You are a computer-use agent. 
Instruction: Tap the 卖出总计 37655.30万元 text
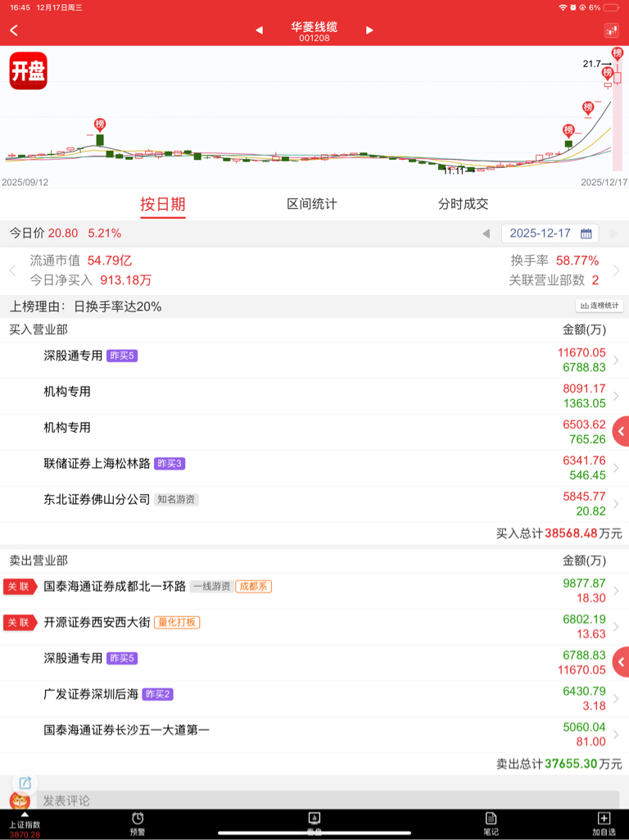coord(559,764)
